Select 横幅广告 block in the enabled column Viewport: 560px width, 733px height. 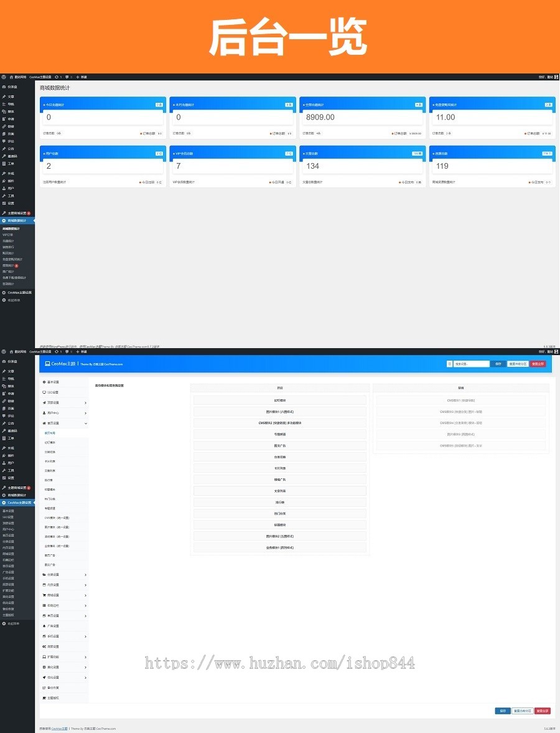click(x=280, y=480)
